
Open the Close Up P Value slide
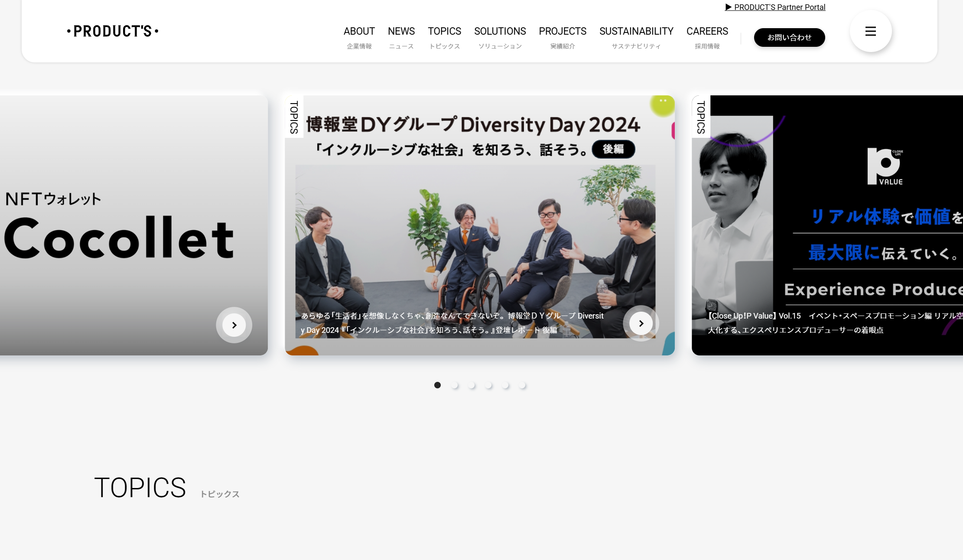coord(827,225)
